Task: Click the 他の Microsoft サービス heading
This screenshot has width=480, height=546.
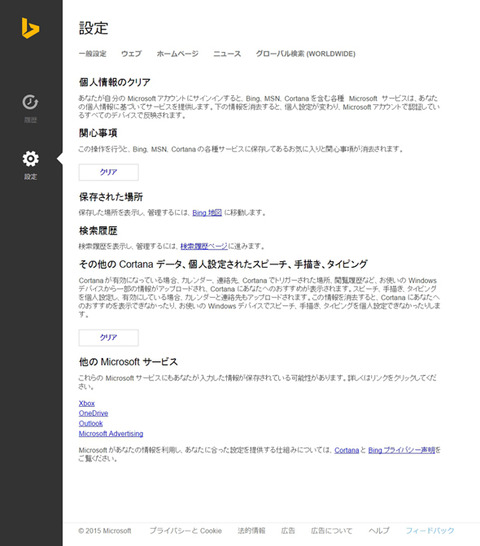Action: tap(128, 362)
